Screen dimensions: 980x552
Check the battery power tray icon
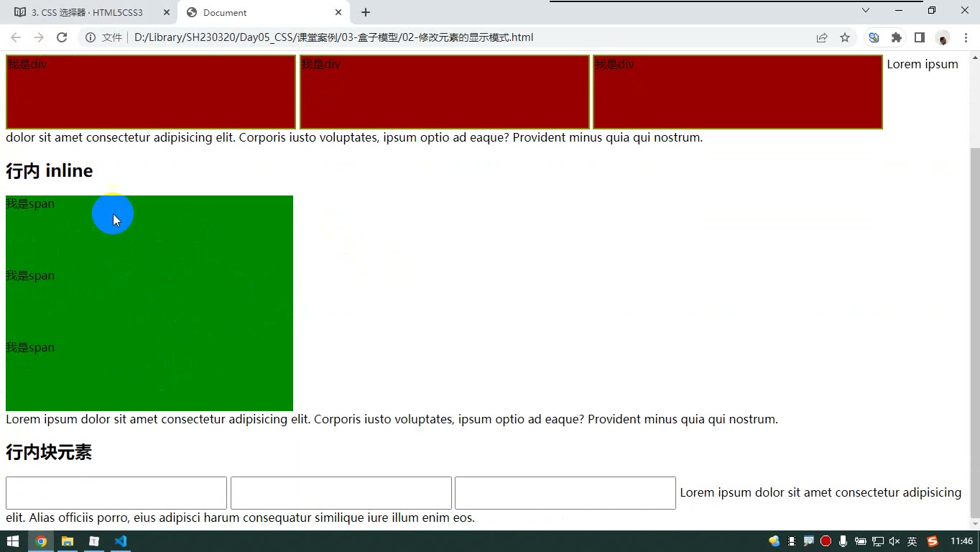[860, 541]
